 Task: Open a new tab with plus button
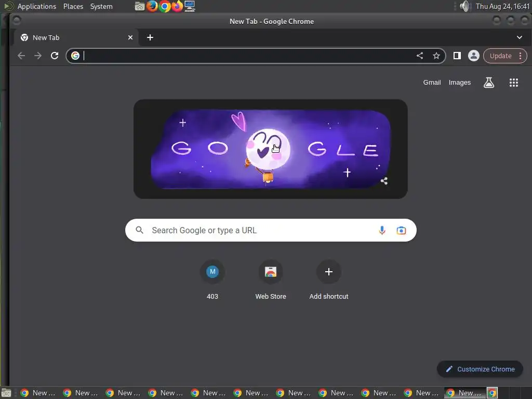point(150,37)
